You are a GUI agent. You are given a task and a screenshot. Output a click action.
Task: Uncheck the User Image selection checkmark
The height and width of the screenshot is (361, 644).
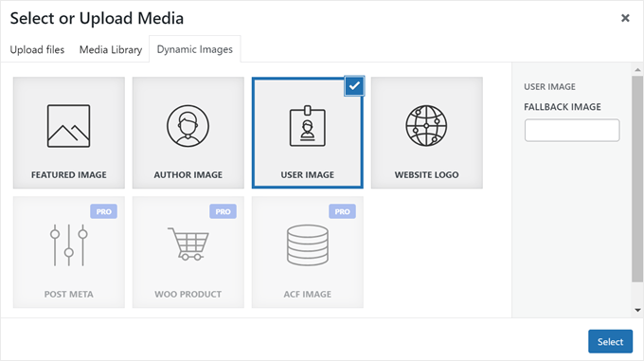[354, 86]
